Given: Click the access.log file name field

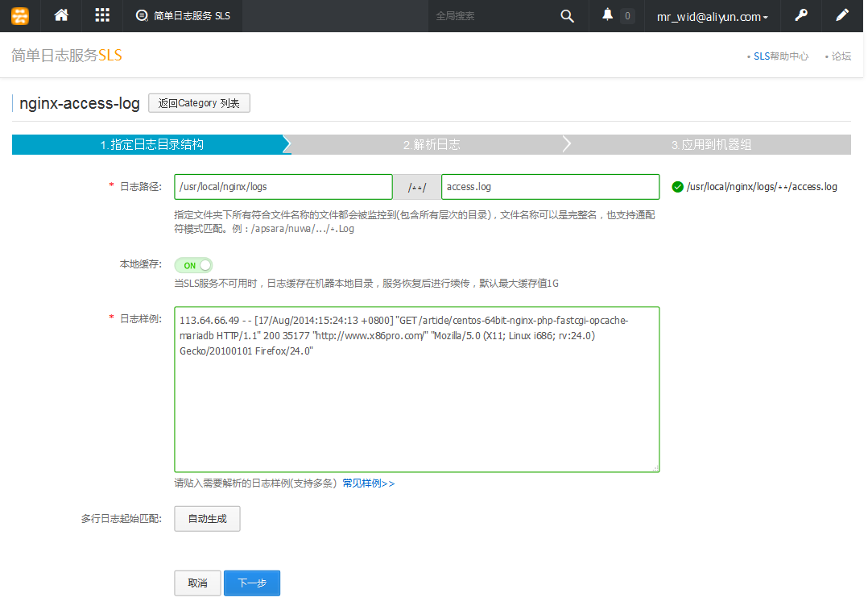Looking at the screenshot, I should (x=550, y=187).
